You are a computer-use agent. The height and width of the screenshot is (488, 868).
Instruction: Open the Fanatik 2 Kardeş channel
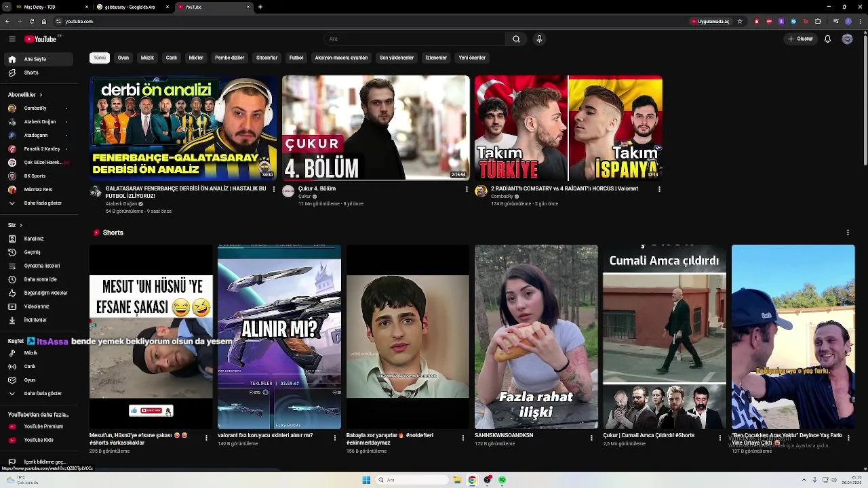(37, 149)
